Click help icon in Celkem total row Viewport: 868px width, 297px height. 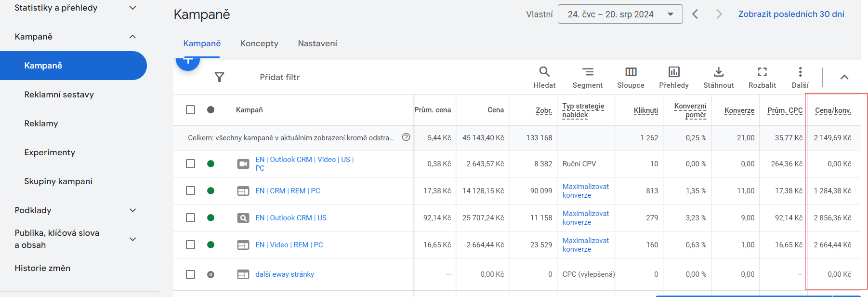click(406, 137)
